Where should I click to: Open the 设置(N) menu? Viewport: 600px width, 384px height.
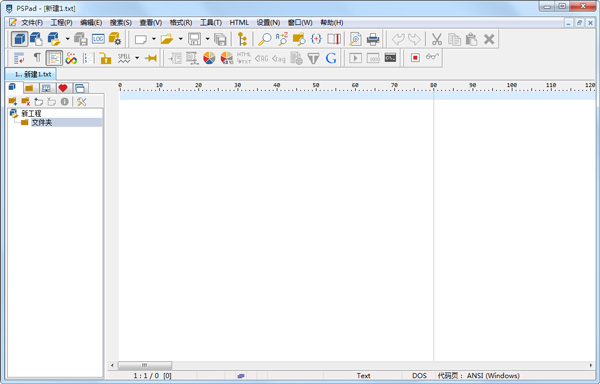pos(268,23)
